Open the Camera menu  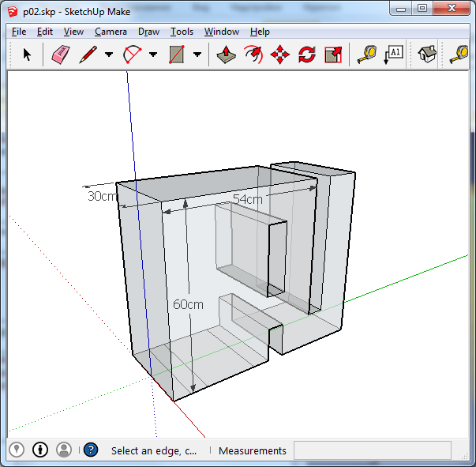tap(111, 32)
